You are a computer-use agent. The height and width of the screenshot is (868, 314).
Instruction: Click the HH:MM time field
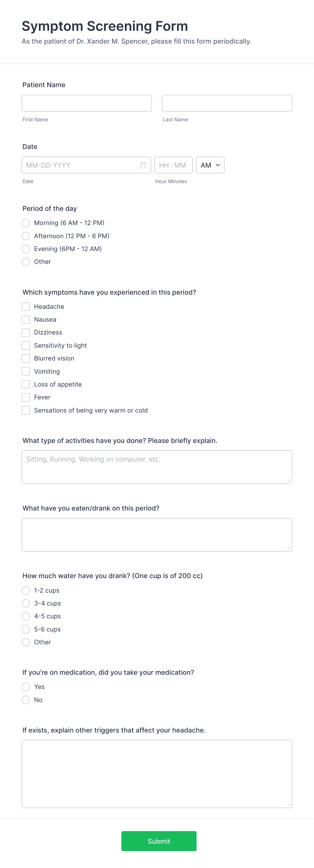point(173,165)
